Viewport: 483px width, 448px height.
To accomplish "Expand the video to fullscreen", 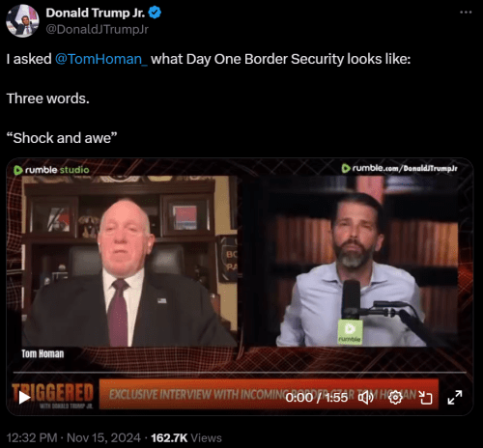I will coord(455,398).
